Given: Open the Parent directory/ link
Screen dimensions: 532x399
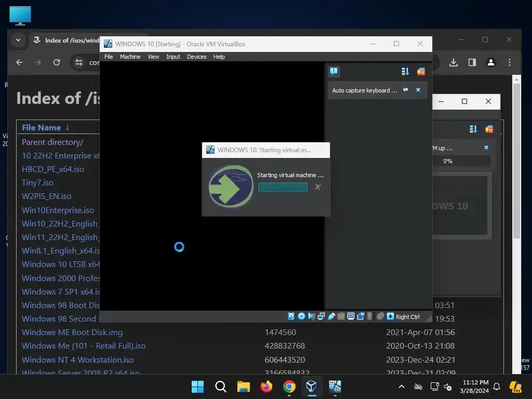Looking at the screenshot, I should pos(52,142).
